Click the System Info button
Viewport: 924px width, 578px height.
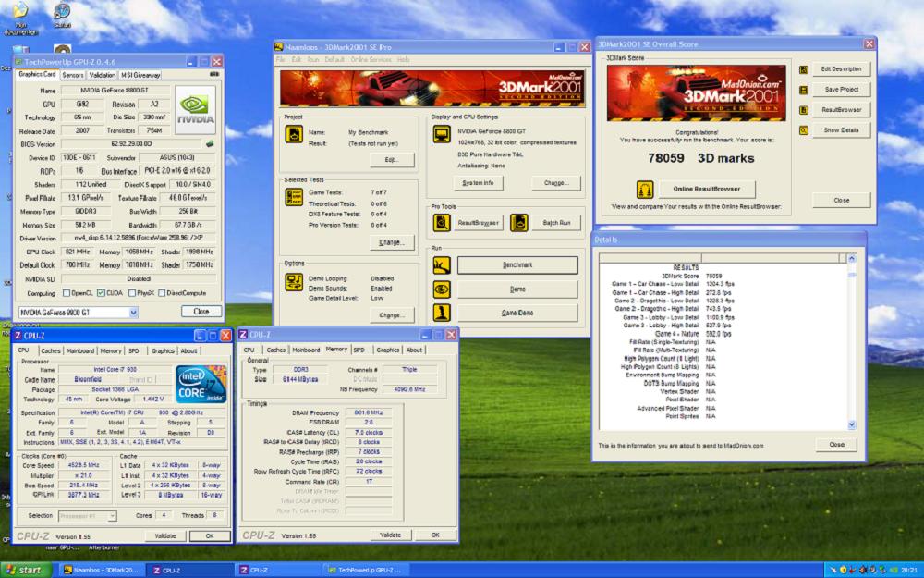[478, 183]
